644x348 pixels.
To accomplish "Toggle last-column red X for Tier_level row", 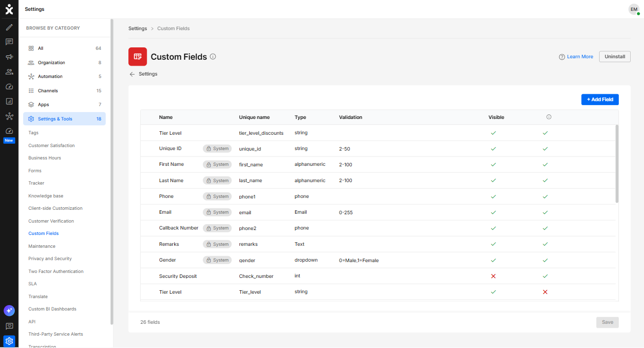I will pos(545,292).
